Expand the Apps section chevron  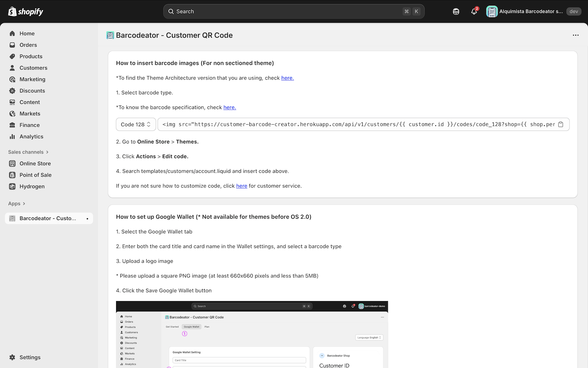point(24,204)
